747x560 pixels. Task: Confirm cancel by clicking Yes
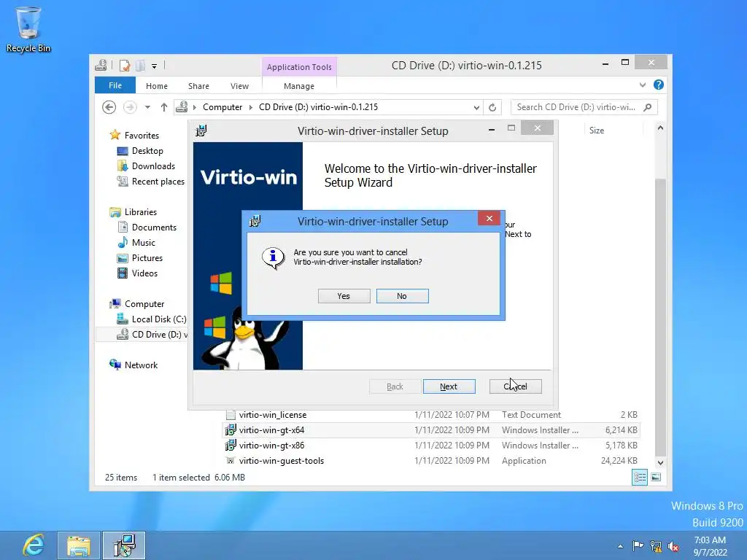(344, 296)
